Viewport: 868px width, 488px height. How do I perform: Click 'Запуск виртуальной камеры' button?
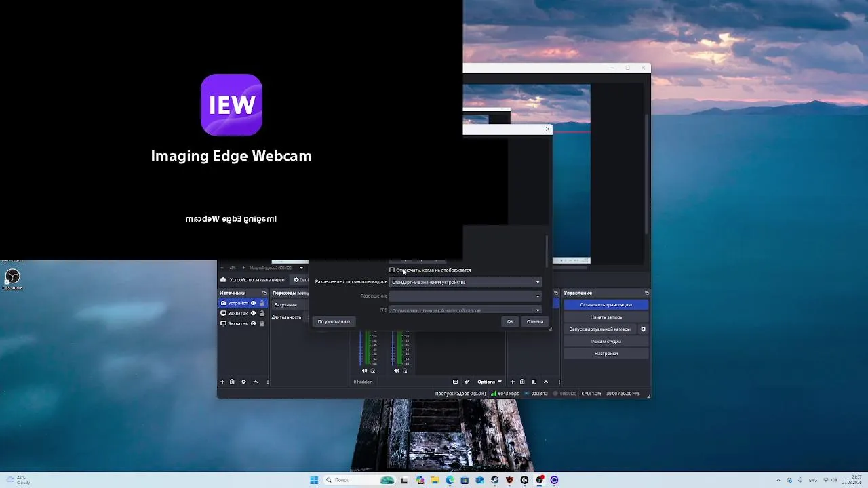[x=600, y=329]
